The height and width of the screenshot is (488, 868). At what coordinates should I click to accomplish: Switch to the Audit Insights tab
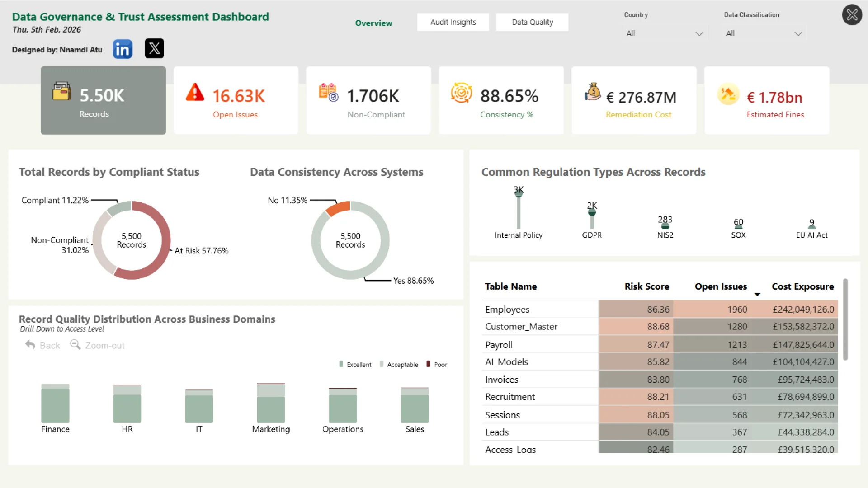tap(453, 22)
